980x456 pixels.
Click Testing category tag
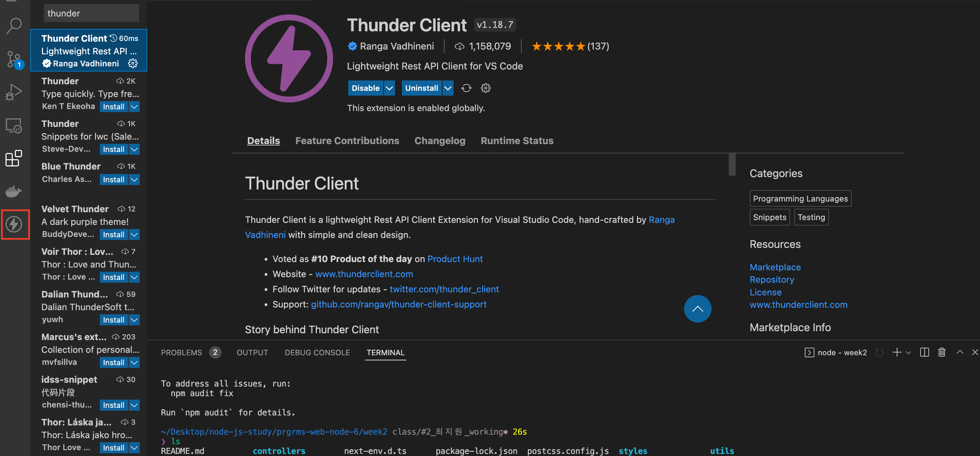[811, 217]
